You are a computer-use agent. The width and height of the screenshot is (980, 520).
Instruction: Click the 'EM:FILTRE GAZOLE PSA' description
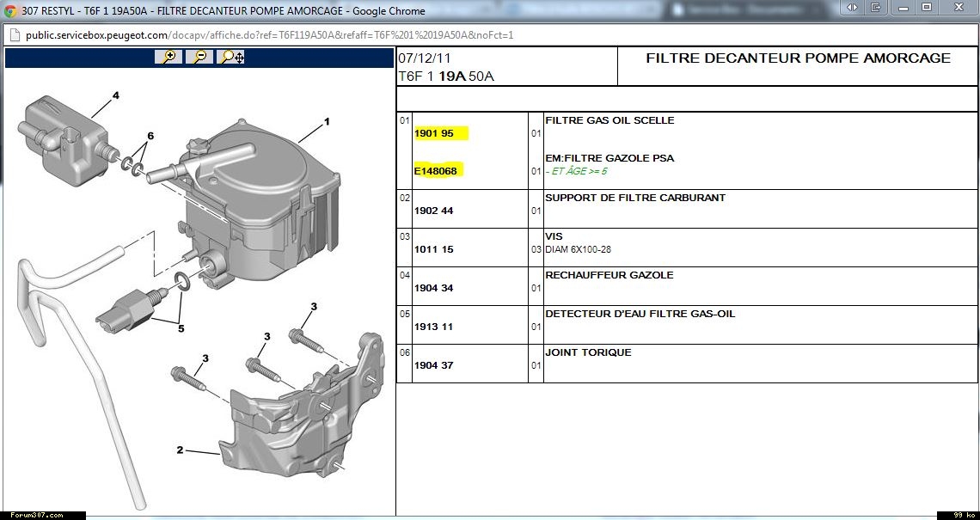click(x=610, y=158)
